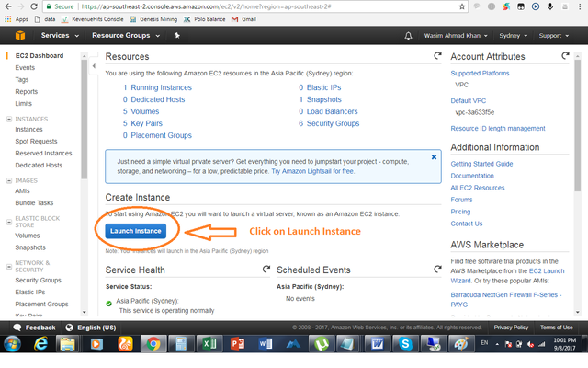Viewport: 588px width, 368px height.
Task: Open the Snapshots resource link
Action: pos(324,99)
